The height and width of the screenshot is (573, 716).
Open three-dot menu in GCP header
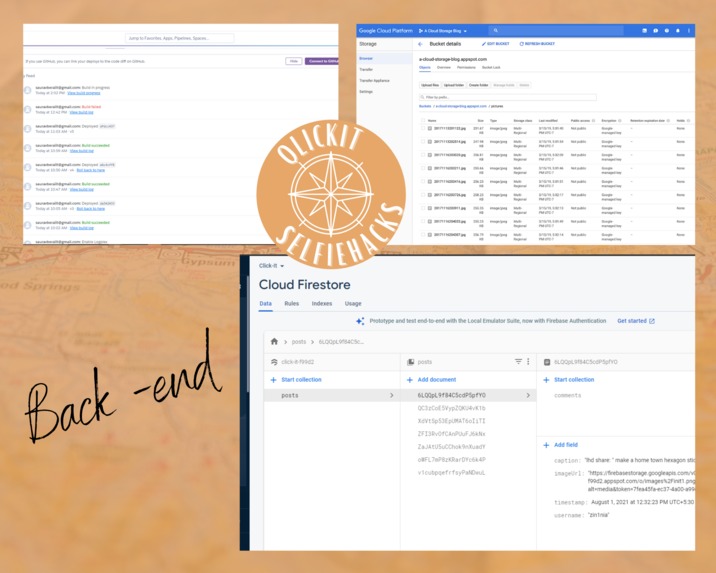tap(689, 31)
